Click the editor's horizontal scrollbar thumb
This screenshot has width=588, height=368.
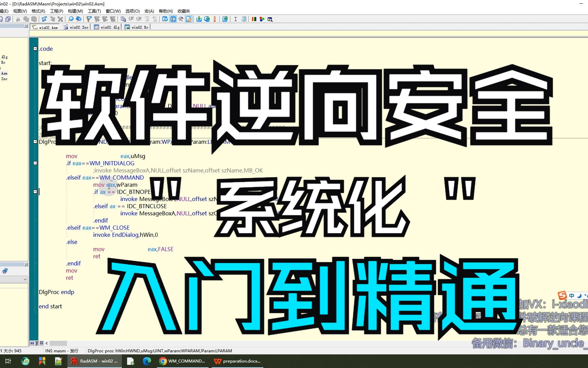tap(58, 343)
